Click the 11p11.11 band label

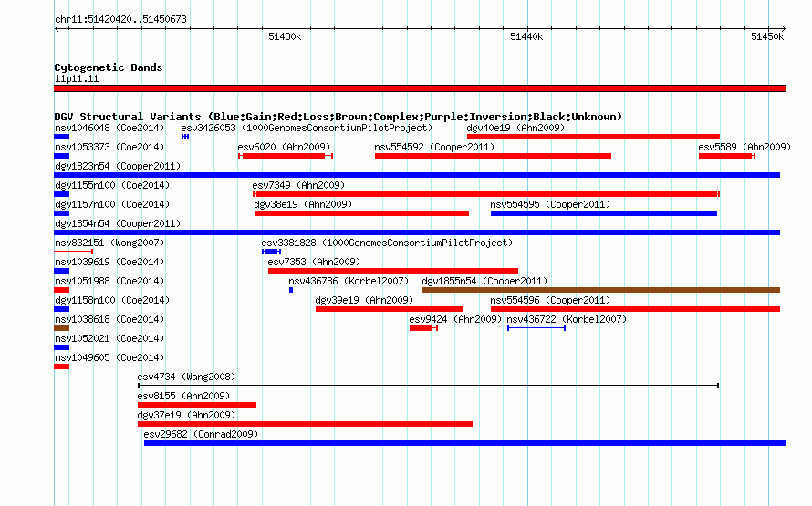(x=77, y=78)
